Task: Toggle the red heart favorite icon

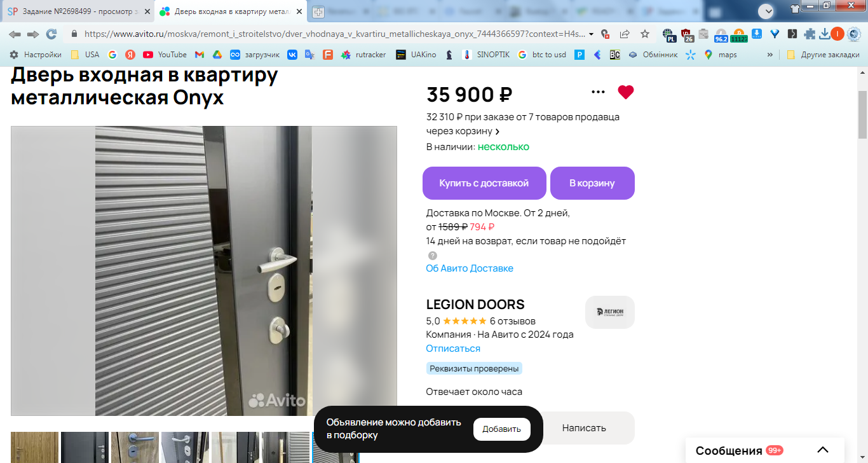Action: click(626, 92)
